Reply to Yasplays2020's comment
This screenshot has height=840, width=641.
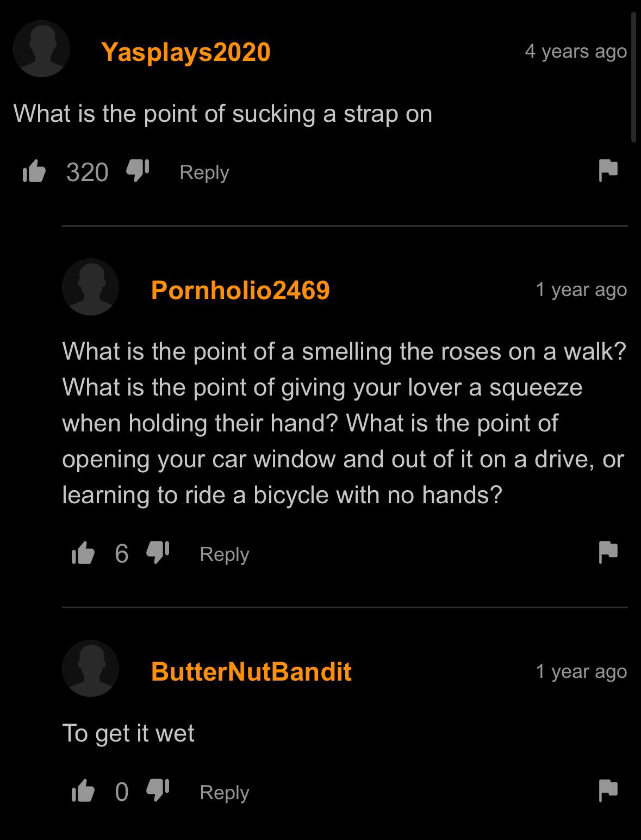click(x=204, y=172)
